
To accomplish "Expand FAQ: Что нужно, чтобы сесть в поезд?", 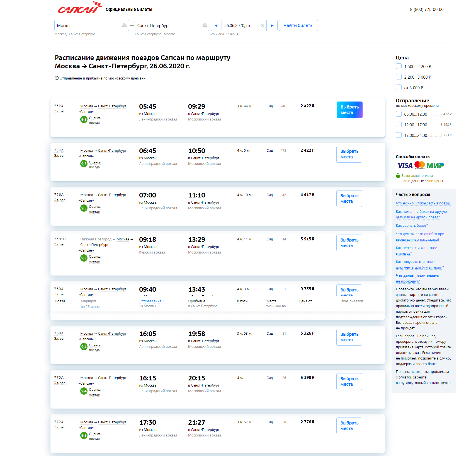I will click(x=423, y=203).
